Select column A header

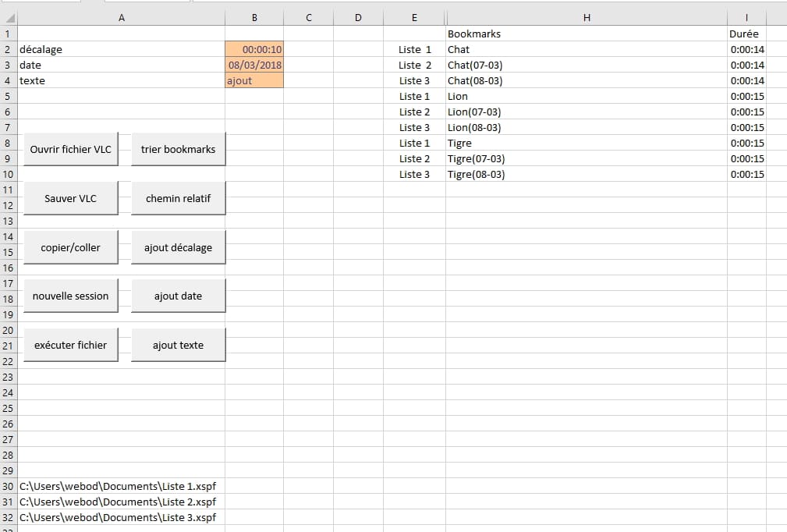click(121, 18)
